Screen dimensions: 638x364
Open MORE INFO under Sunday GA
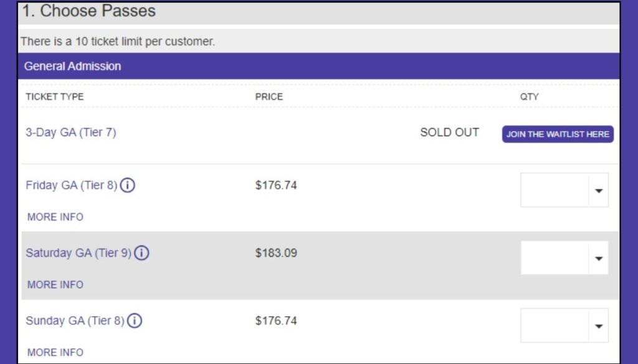click(55, 352)
